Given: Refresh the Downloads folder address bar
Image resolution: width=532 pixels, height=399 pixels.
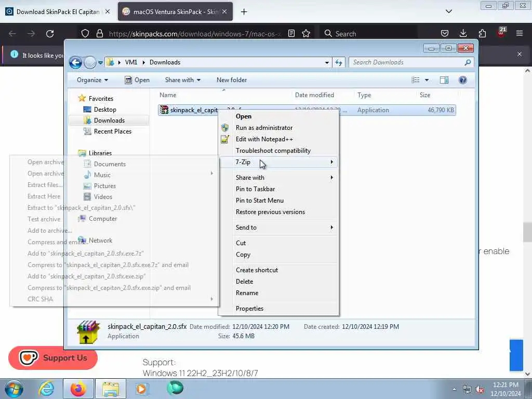Looking at the screenshot, I should (x=339, y=62).
